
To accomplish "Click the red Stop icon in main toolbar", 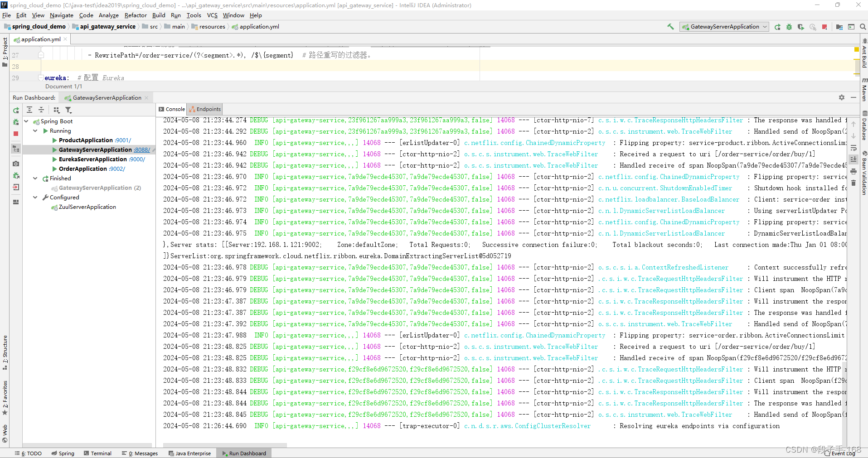I will click(x=824, y=27).
